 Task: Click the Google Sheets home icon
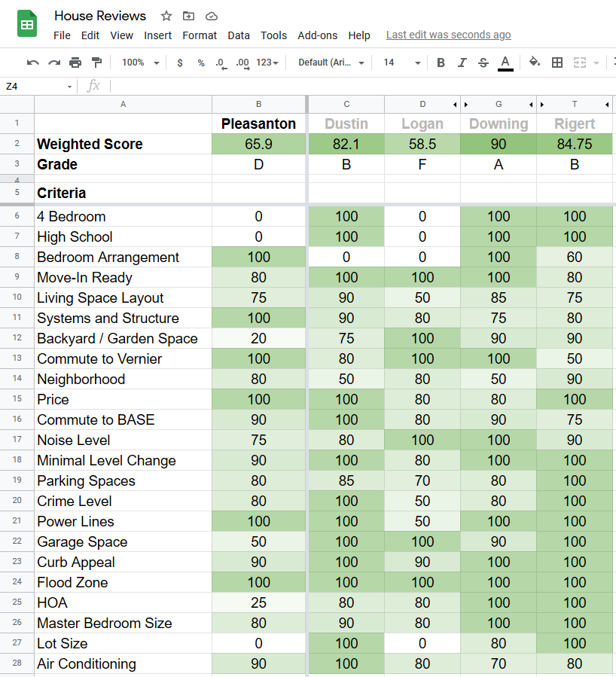[28, 25]
